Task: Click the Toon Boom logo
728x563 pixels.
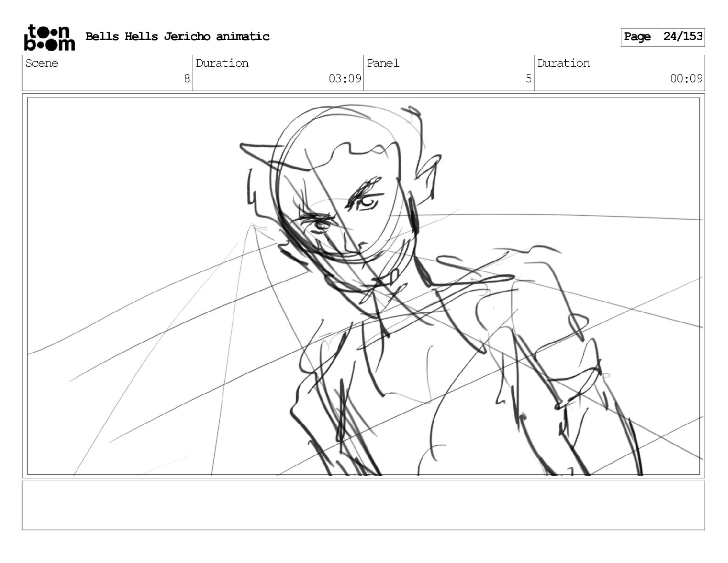Action: click(x=49, y=37)
